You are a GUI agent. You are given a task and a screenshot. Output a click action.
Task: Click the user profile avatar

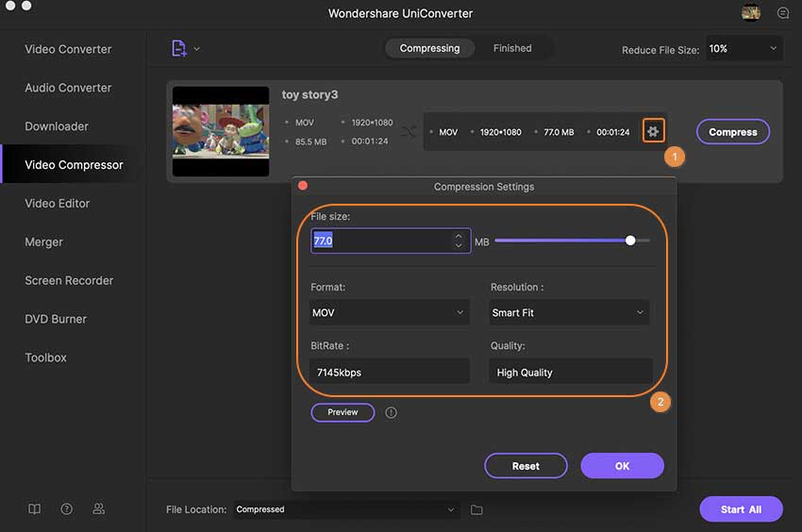point(751,13)
